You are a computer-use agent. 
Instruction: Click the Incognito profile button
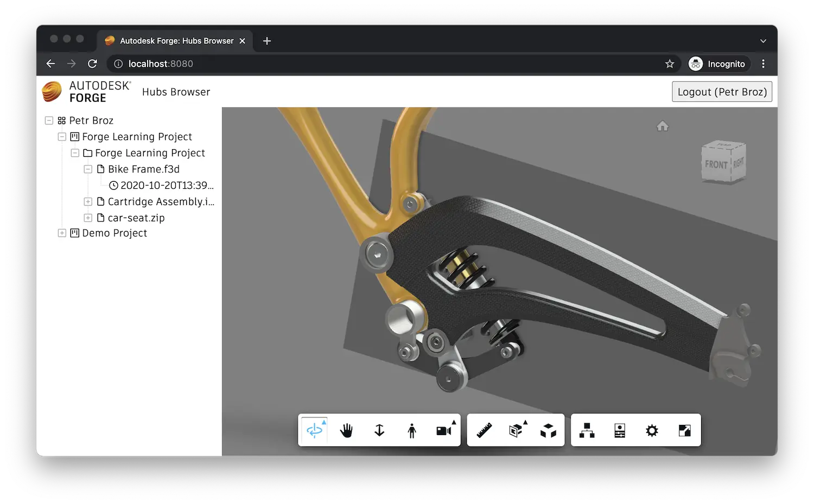point(719,64)
